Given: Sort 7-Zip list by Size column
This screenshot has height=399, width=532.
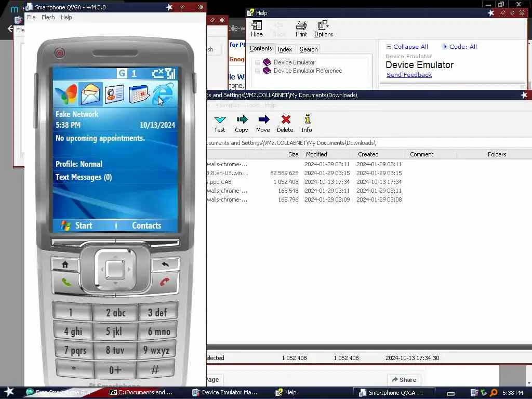Looking at the screenshot, I should [275, 154].
